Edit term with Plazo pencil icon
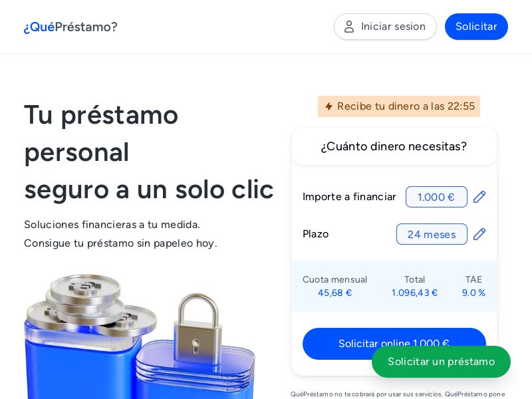 [x=479, y=234]
